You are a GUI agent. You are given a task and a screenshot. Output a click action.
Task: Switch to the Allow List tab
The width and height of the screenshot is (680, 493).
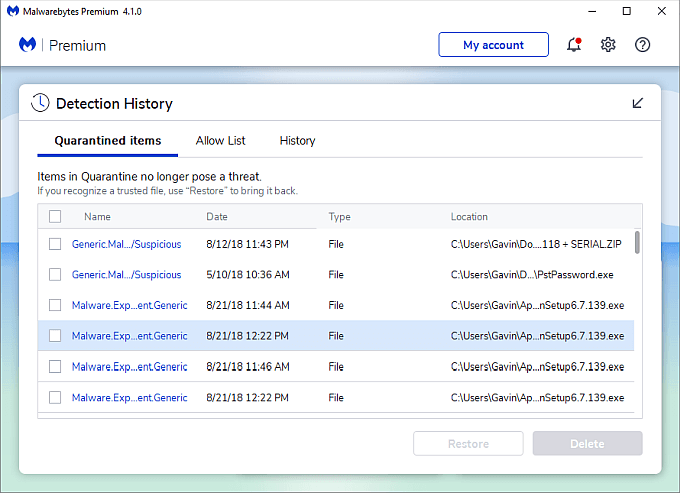click(x=220, y=141)
